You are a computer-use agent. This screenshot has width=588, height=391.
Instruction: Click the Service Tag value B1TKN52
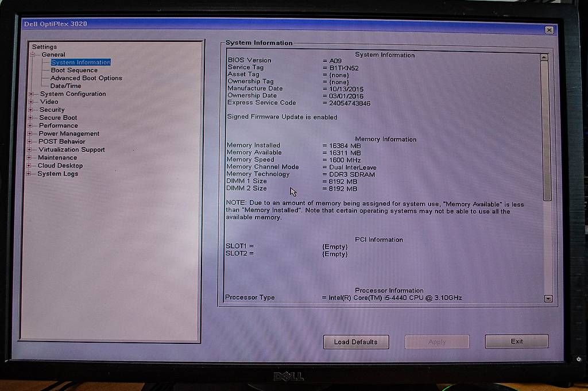344,68
